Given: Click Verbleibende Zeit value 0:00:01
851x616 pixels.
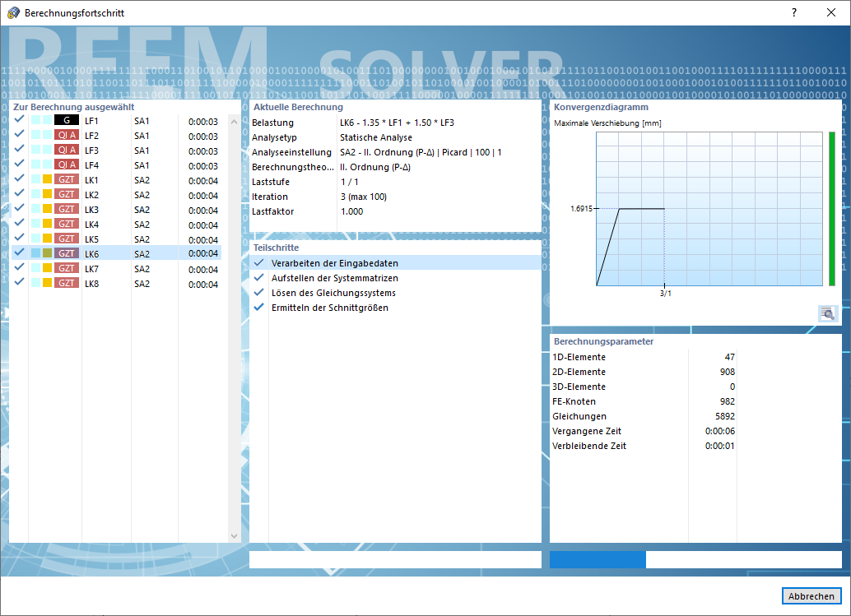Looking at the screenshot, I should click(720, 446).
